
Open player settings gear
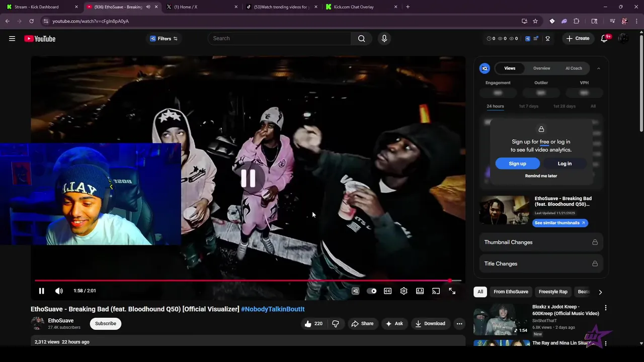click(x=404, y=291)
